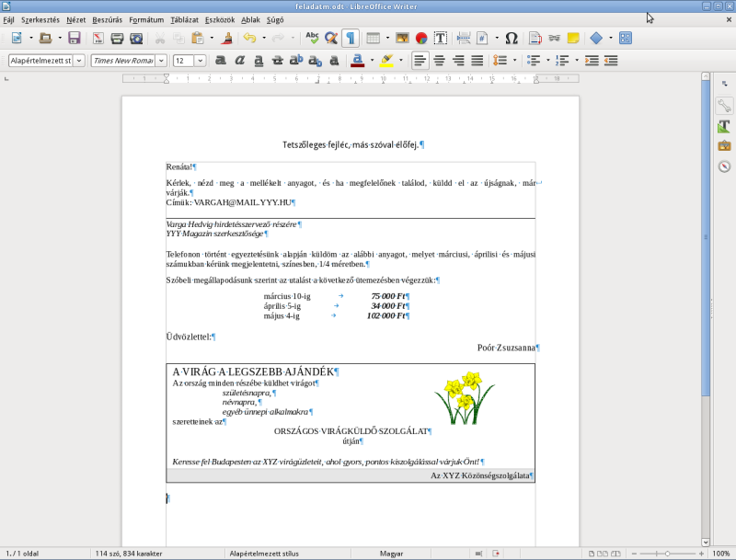The width and height of the screenshot is (736, 560).
Task: Save the document with the floppy icon
Action: click(75, 38)
